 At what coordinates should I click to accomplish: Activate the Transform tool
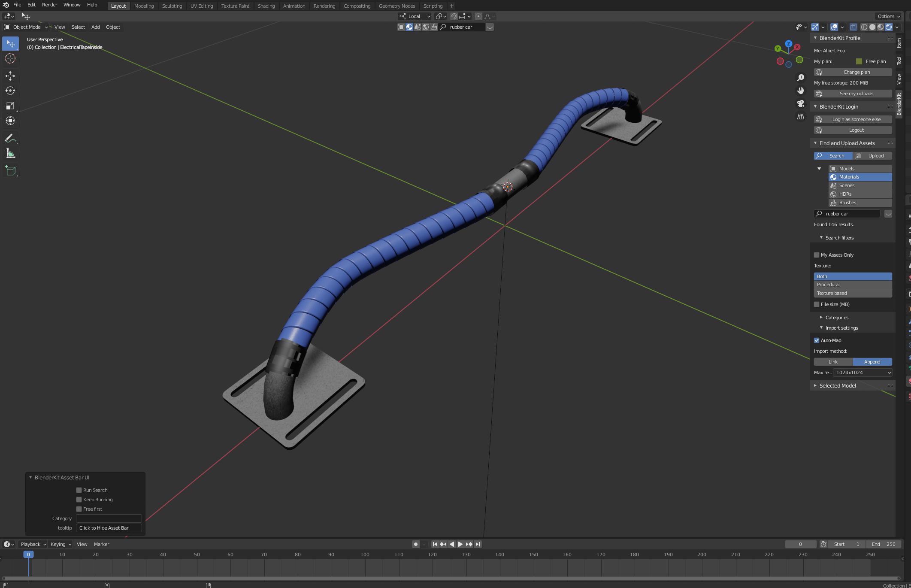click(10, 121)
